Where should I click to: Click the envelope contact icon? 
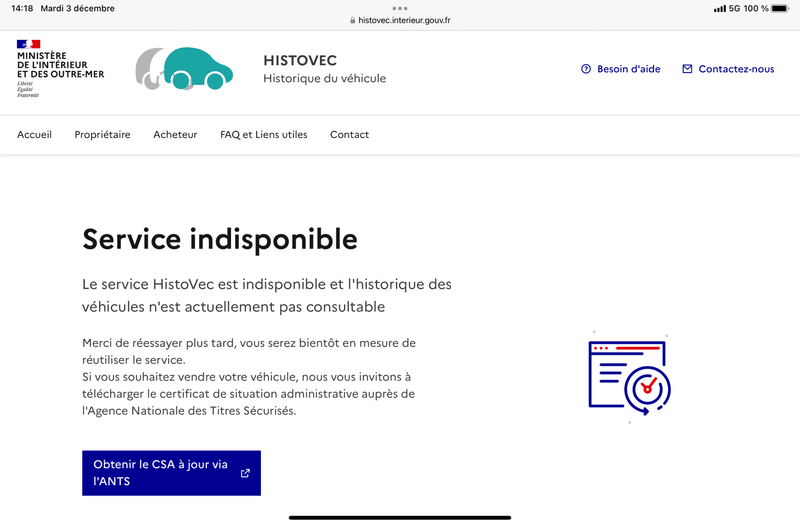(687, 69)
